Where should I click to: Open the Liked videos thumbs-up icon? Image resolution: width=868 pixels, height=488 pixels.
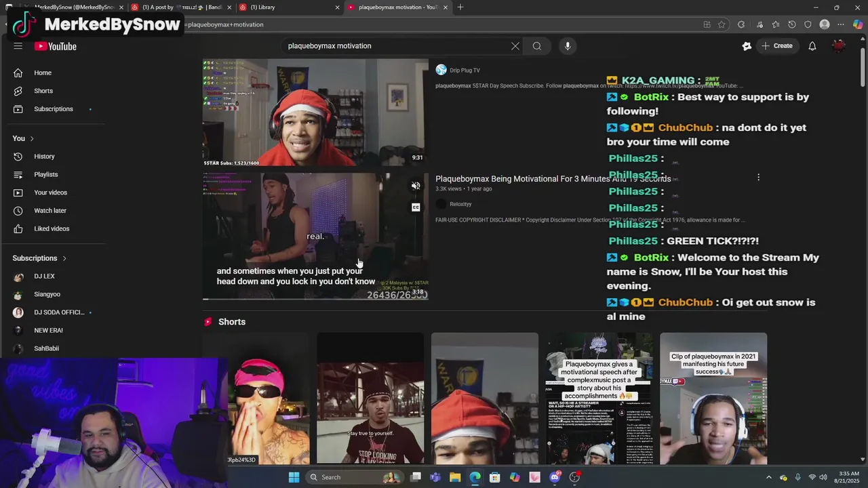(x=18, y=228)
